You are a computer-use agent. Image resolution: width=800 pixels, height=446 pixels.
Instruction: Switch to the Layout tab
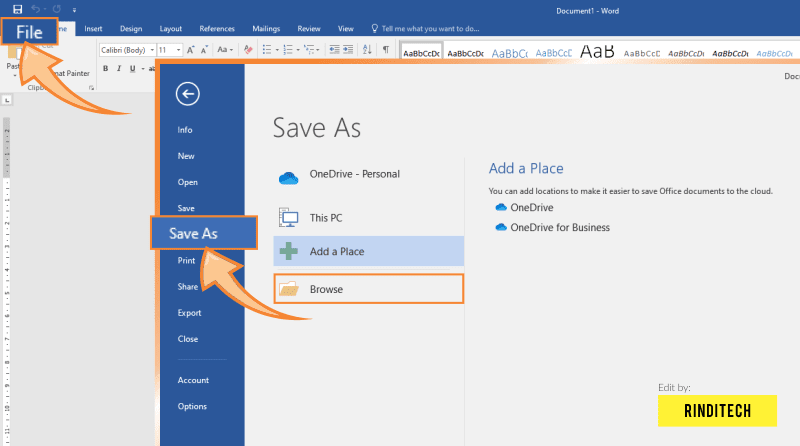pyautogui.click(x=170, y=29)
